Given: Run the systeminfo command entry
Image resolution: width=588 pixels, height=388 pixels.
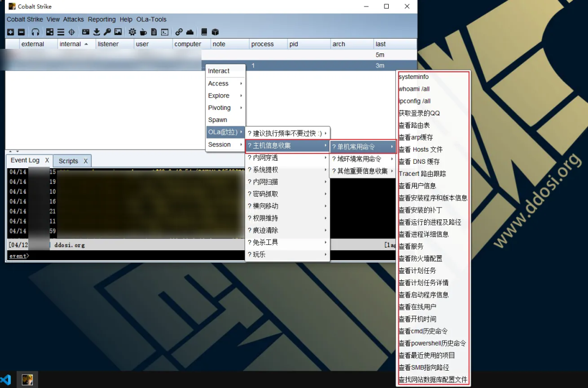Looking at the screenshot, I should pyautogui.click(x=433, y=77).
